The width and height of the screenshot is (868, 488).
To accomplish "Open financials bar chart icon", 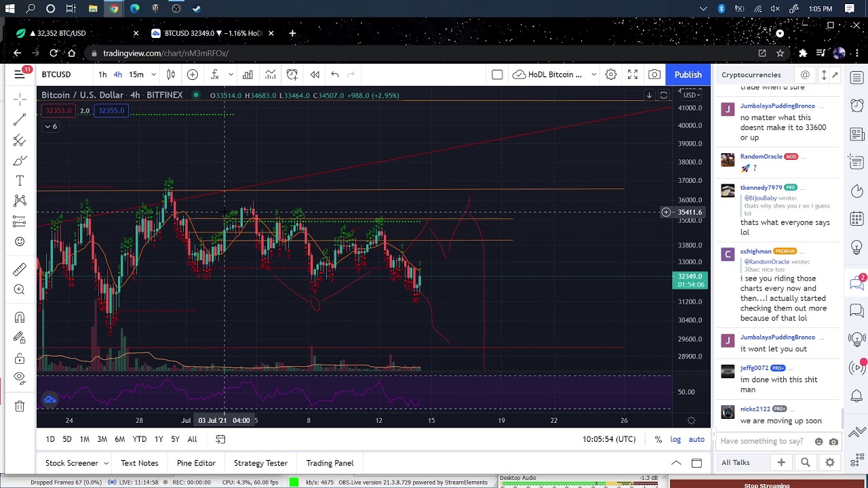I will (x=248, y=75).
